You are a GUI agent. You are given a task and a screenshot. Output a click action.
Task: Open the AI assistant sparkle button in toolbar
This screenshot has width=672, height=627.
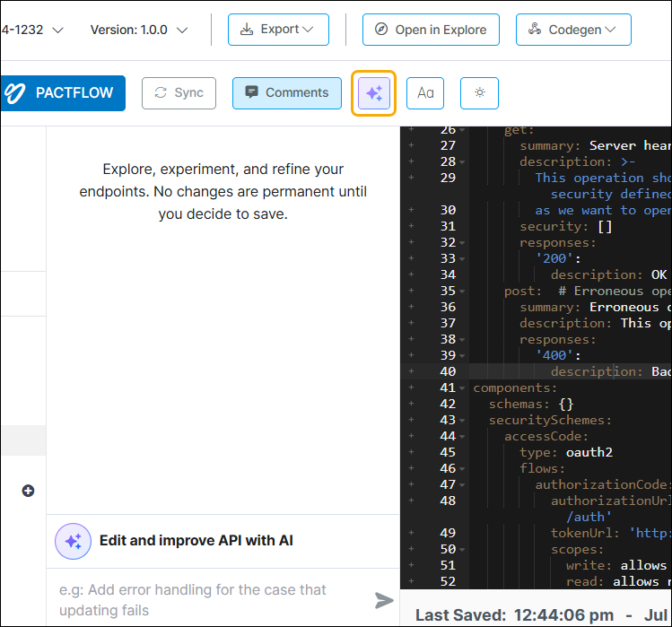click(x=374, y=93)
